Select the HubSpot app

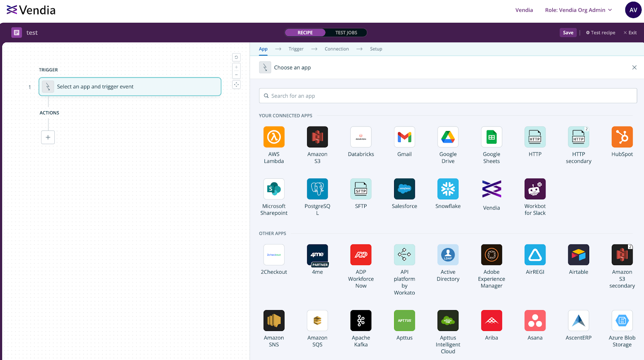coord(622,137)
